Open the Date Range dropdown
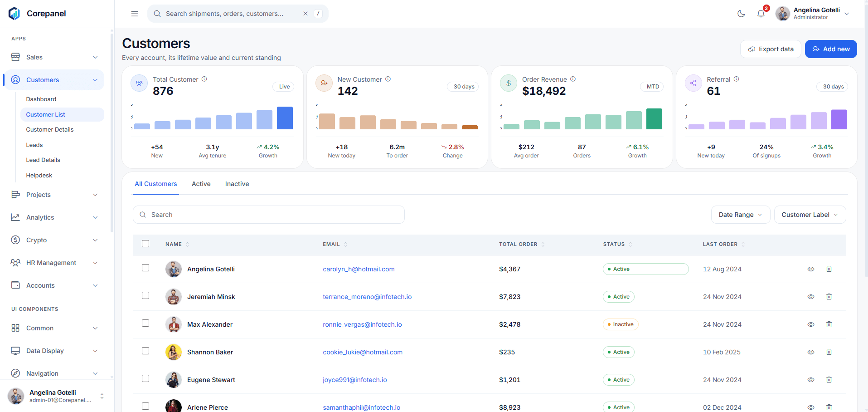This screenshot has height=412, width=868. point(741,215)
